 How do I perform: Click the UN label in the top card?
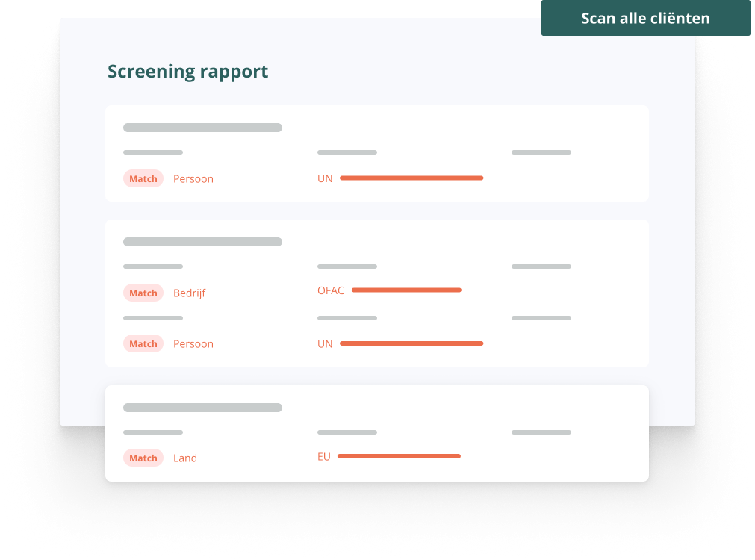[325, 179]
